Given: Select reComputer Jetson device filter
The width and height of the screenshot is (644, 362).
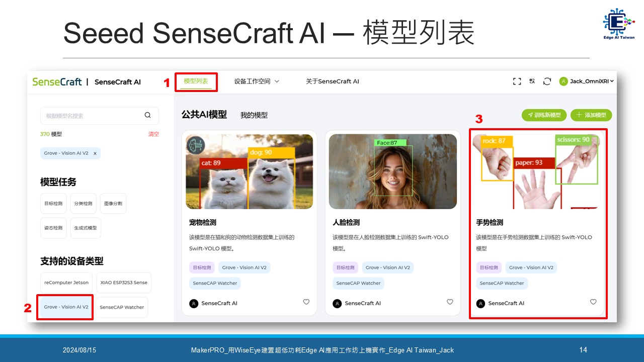Looking at the screenshot, I should point(66,283).
